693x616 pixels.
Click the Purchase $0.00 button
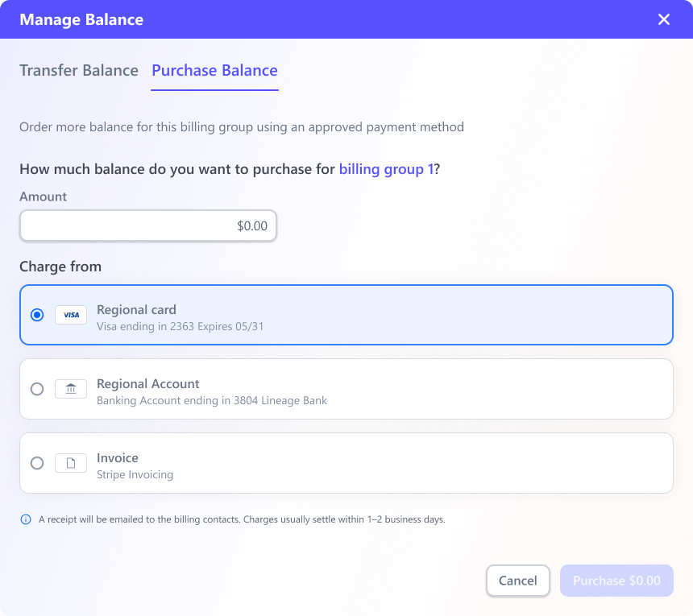616,581
